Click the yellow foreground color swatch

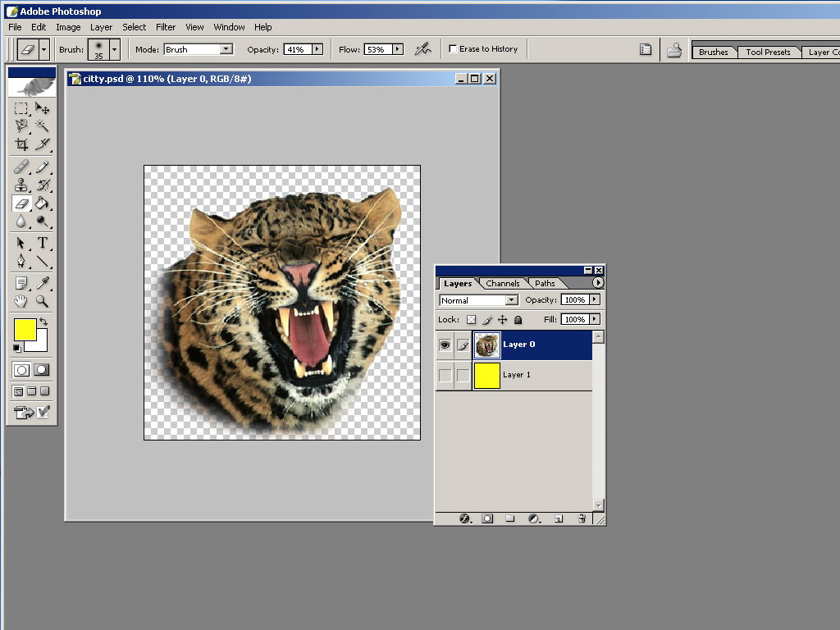tap(25, 329)
